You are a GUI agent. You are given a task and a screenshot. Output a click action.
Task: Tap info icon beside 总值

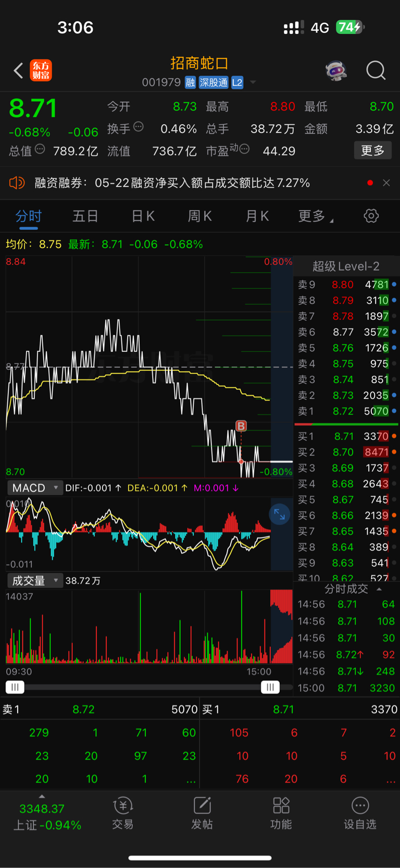click(x=40, y=150)
